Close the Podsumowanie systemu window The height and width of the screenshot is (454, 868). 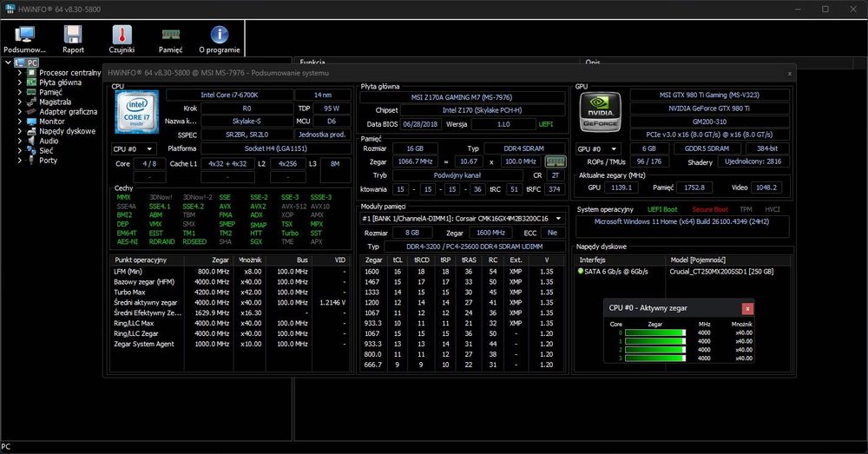(x=789, y=73)
